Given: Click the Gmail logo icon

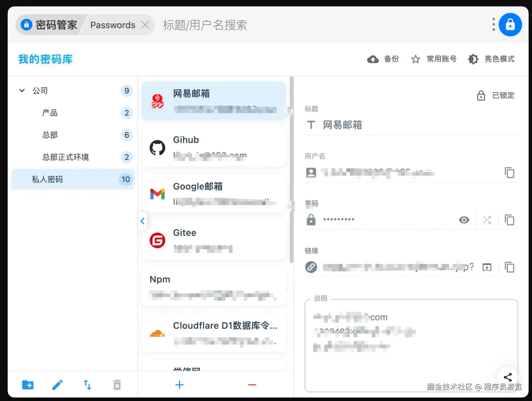Looking at the screenshot, I should 157,194.
